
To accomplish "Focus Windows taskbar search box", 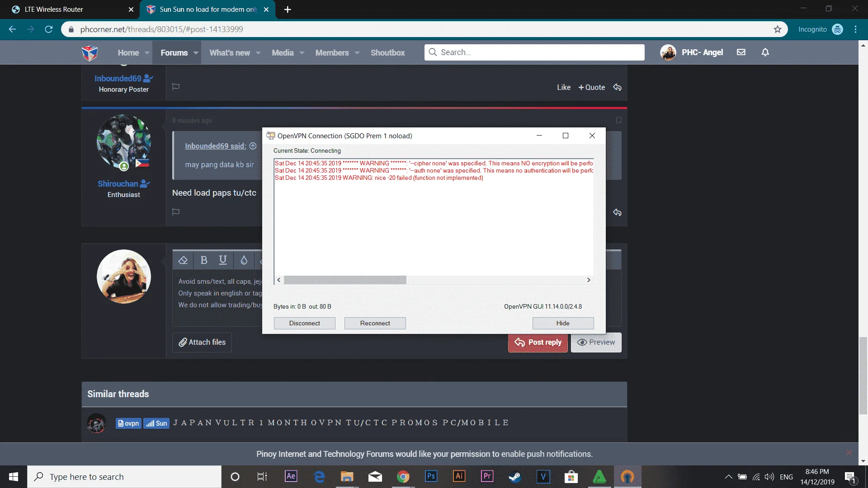I will 124,477.
